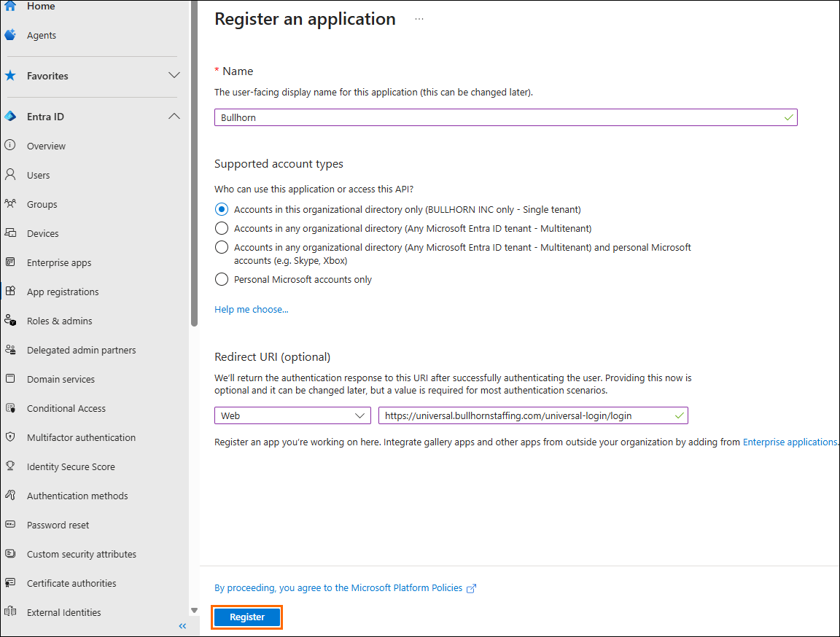Expand the Favorites section chevron
The image size is (840, 637).
[x=174, y=76]
